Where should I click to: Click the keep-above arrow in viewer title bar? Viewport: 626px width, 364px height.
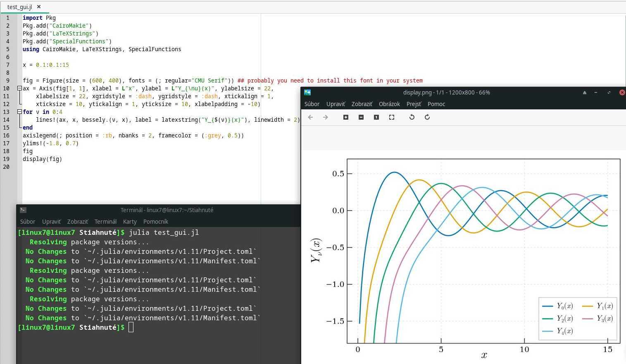585,92
